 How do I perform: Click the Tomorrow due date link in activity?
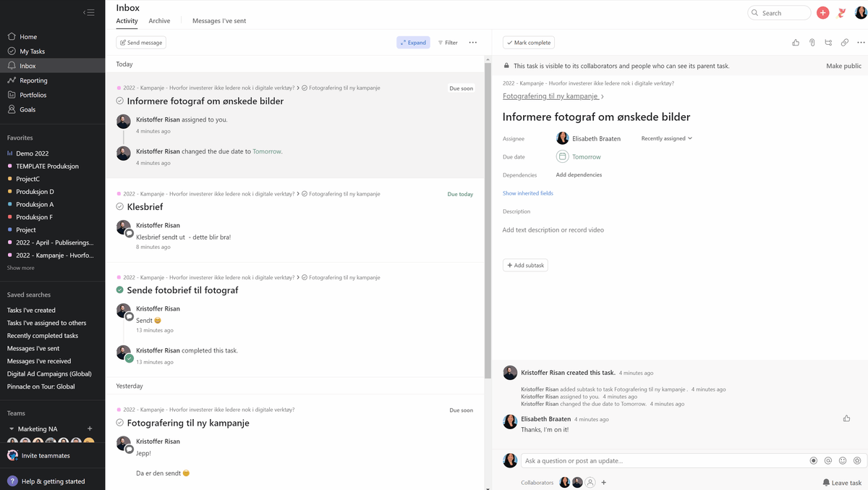266,152
